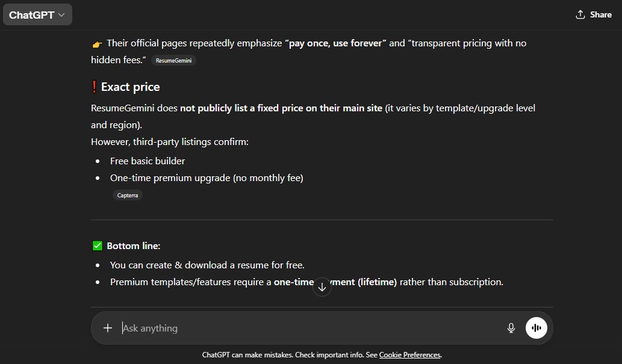Click the ChatGPT label in the header
This screenshot has height=364, width=622.
(x=31, y=14)
